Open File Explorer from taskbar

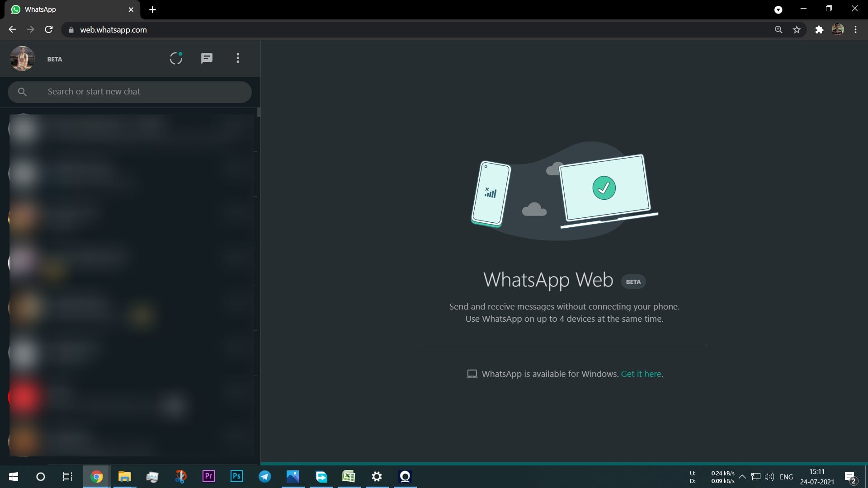(x=124, y=477)
